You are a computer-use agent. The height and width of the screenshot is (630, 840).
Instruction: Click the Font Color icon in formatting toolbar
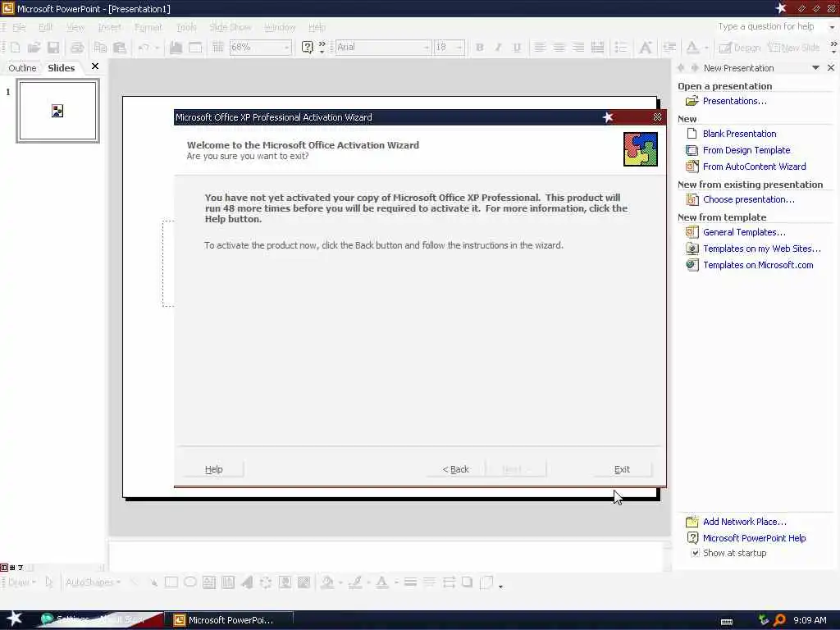692,47
